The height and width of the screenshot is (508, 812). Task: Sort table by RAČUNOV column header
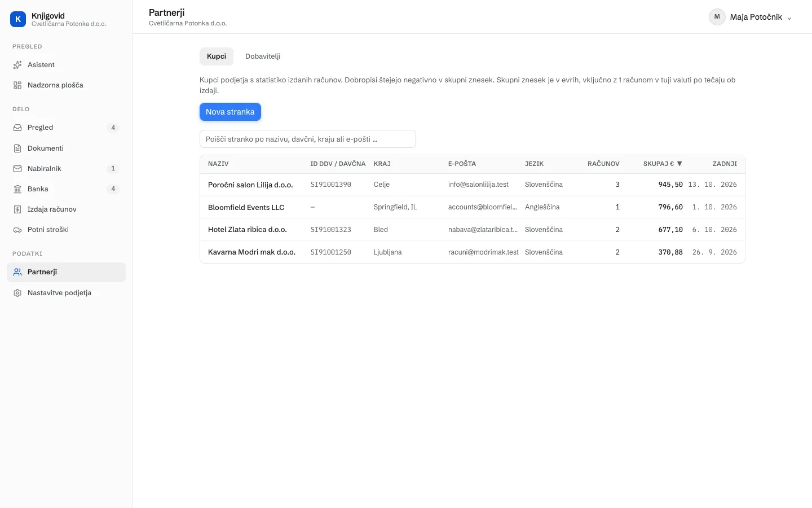pyautogui.click(x=603, y=164)
